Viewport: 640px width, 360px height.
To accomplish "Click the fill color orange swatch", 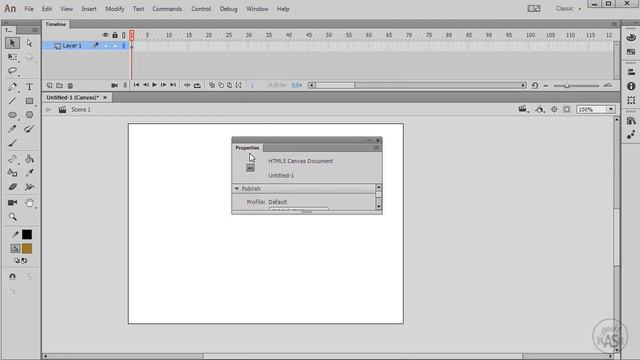I will 27,249.
